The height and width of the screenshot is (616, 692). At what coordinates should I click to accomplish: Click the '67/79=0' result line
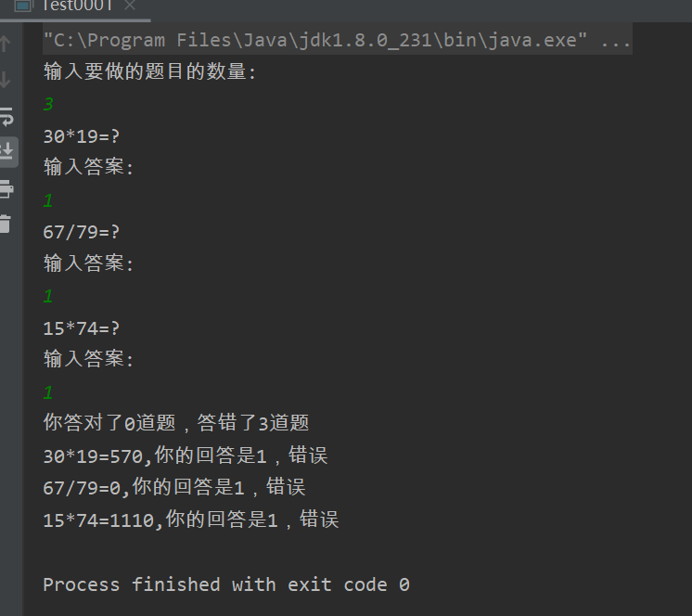(x=174, y=487)
